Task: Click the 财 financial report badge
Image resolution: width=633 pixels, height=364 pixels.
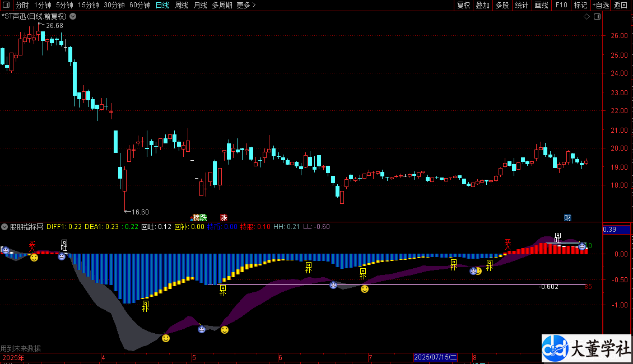Action: point(567,217)
